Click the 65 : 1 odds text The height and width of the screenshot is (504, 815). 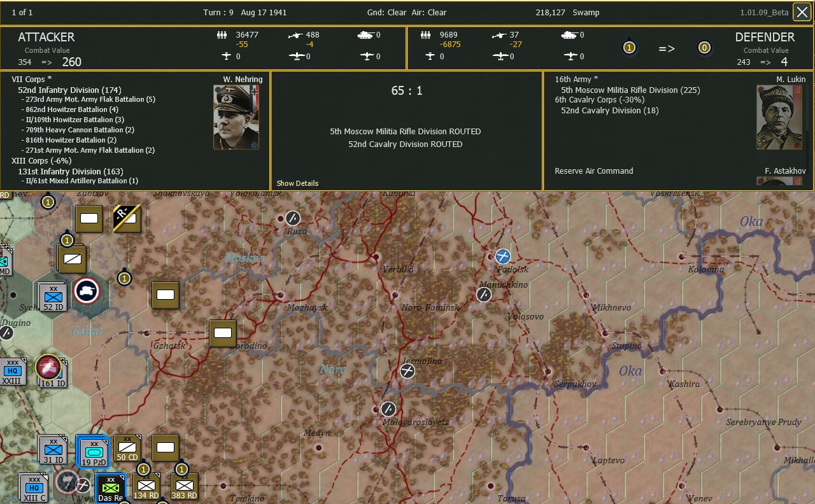pos(407,91)
